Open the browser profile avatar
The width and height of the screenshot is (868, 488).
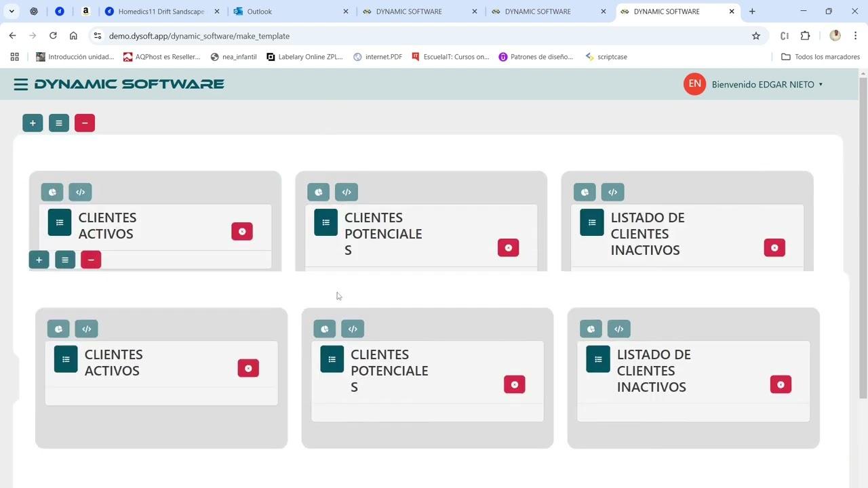(x=835, y=36)
